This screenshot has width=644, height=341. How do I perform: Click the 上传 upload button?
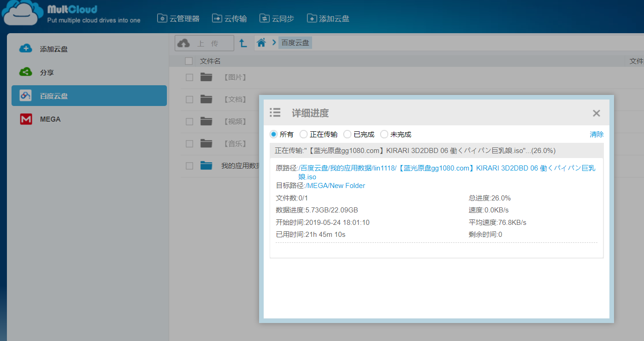pyautogui.click(x=204, y=43)
